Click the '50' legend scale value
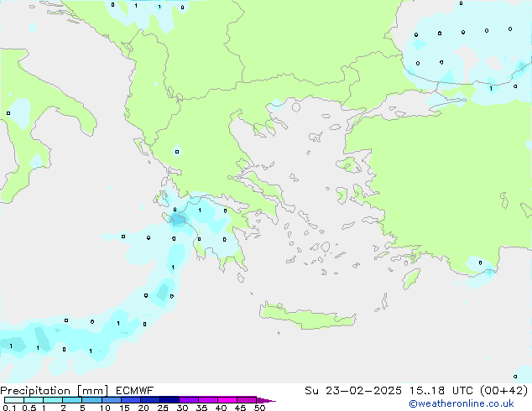 (259, 408)
